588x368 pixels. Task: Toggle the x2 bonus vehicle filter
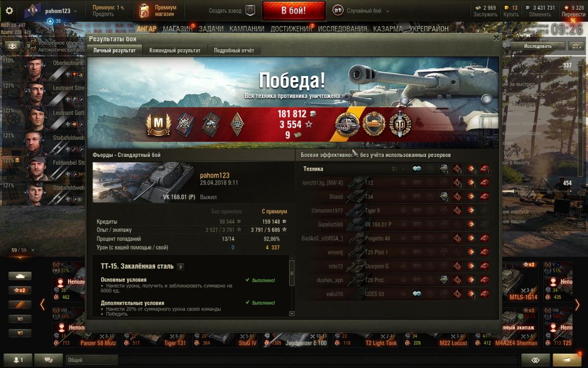pyautogui.click(x=20, y=290)
